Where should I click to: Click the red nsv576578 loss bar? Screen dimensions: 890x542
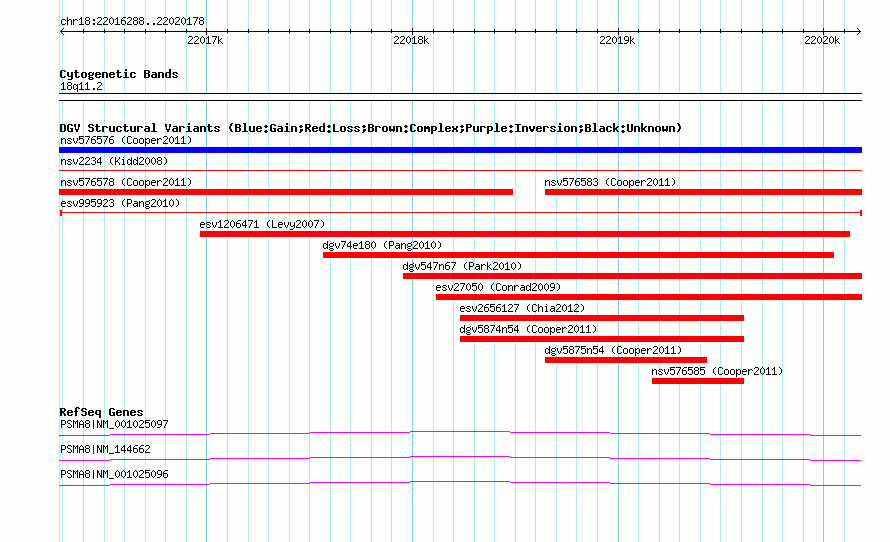[286, 192]
